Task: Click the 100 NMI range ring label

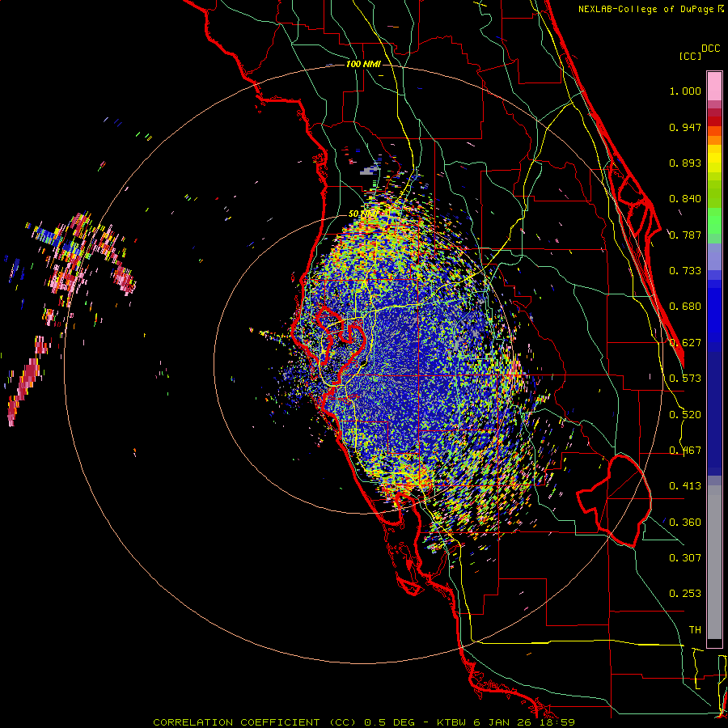Action: click(363, 64)
